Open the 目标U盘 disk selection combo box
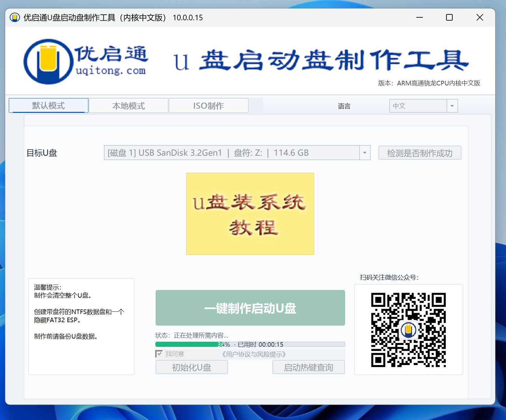Viewport: 506px width, 420px height. click(x=237, y=153)
